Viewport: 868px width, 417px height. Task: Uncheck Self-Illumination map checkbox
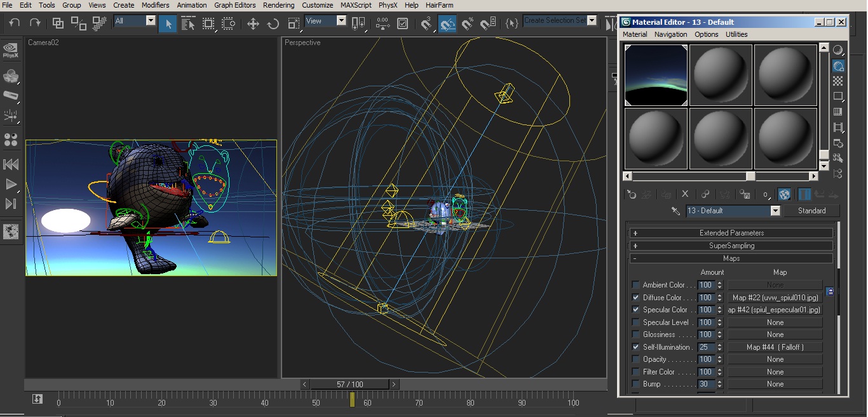pyautogui.click(x=636, y=347)
